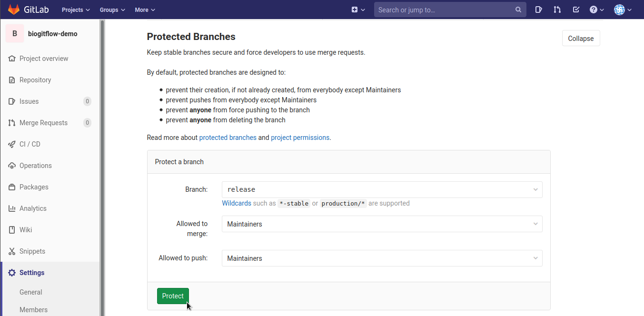Open the Projects dropdown menu
The image size is (644, 316).
tap(76, 10)
